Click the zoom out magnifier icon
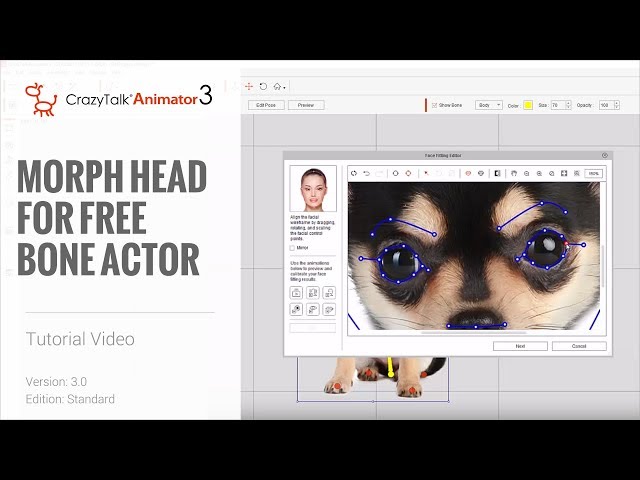The image size is (640, 480). [x=527, y=173]
